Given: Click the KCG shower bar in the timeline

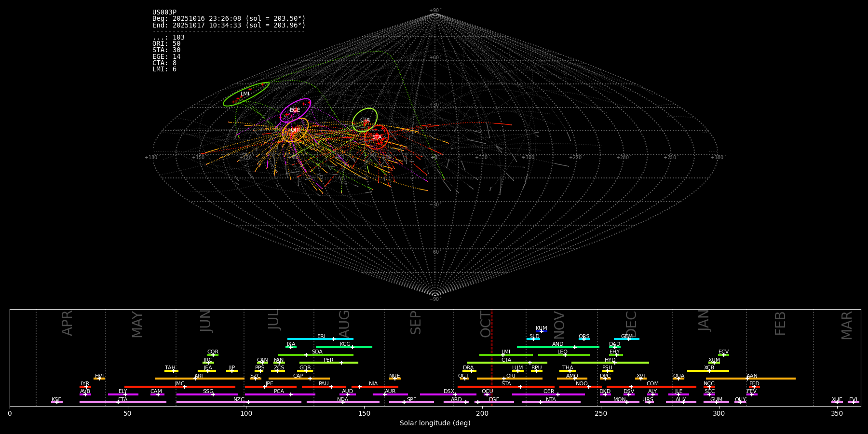Looking at the screenshot, I should [344, 347].
